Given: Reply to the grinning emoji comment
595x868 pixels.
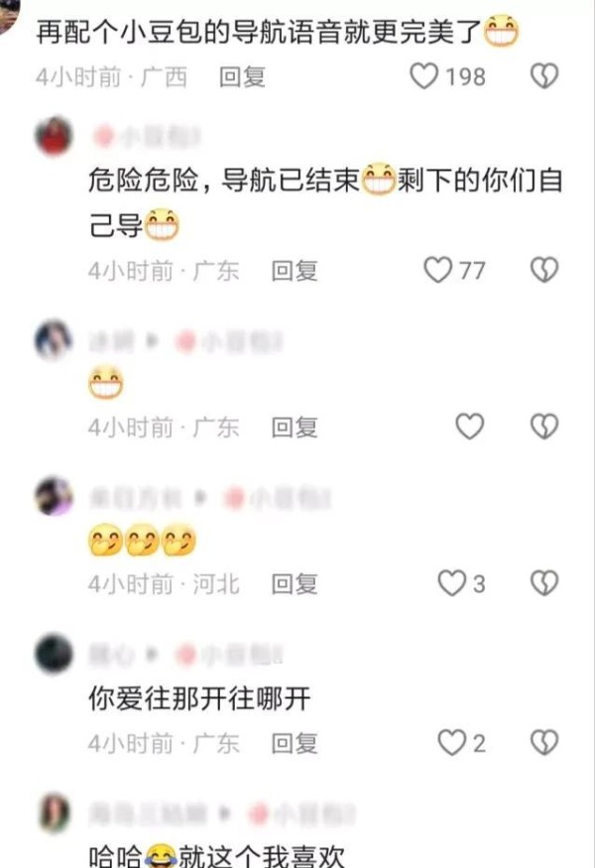Looking at the screenshot, I should tap(294, 428).
